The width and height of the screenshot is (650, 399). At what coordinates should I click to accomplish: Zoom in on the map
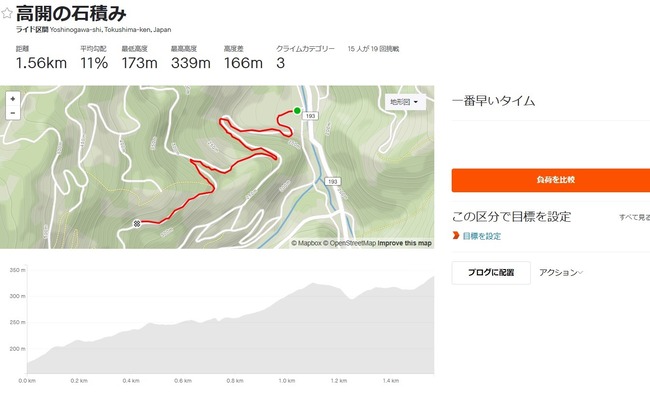[13, 99]
